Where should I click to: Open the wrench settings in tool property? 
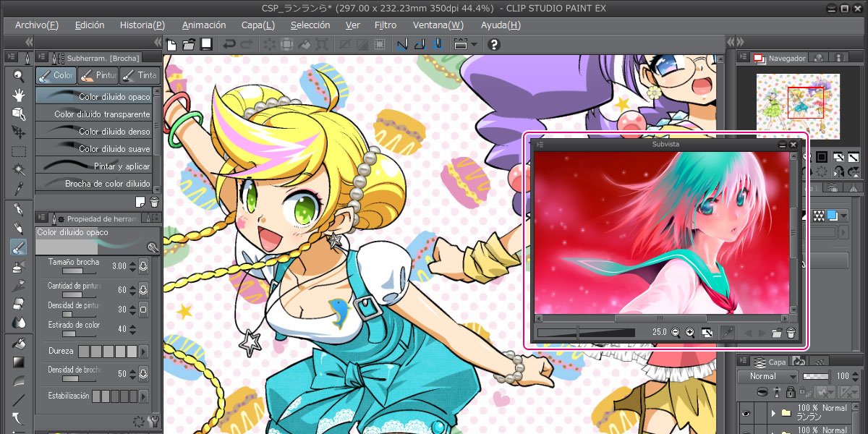pyautogui.click(x=153, y=421)
